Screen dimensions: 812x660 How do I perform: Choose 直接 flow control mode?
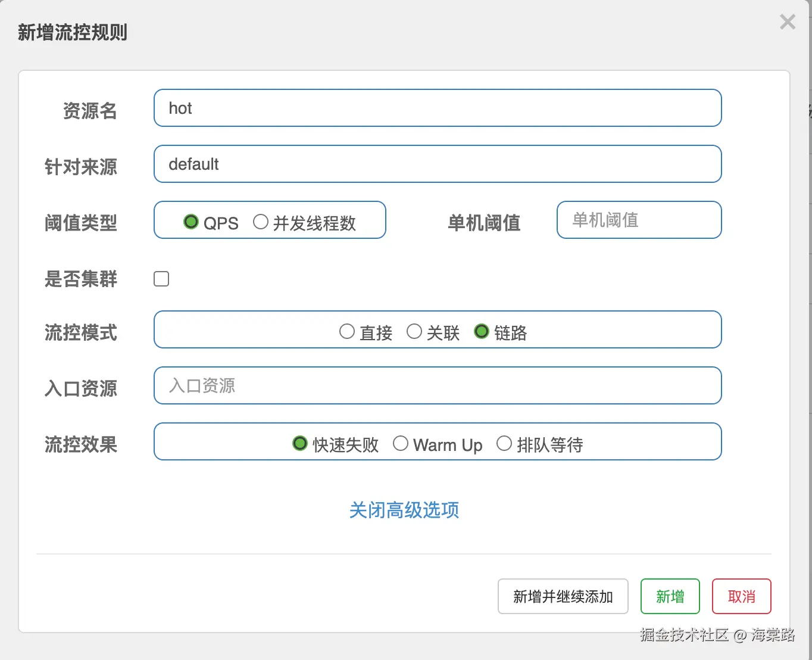pyautogui.click(x=347, y=332)
